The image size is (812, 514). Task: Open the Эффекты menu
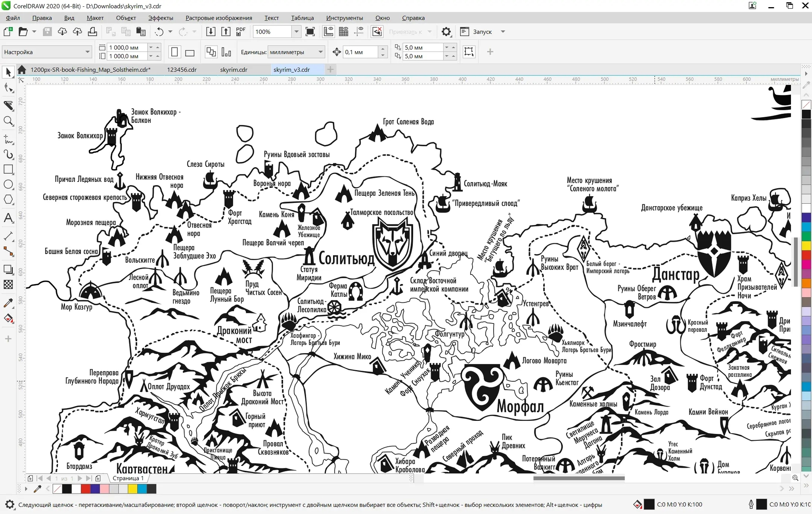[x=161, y=18]
